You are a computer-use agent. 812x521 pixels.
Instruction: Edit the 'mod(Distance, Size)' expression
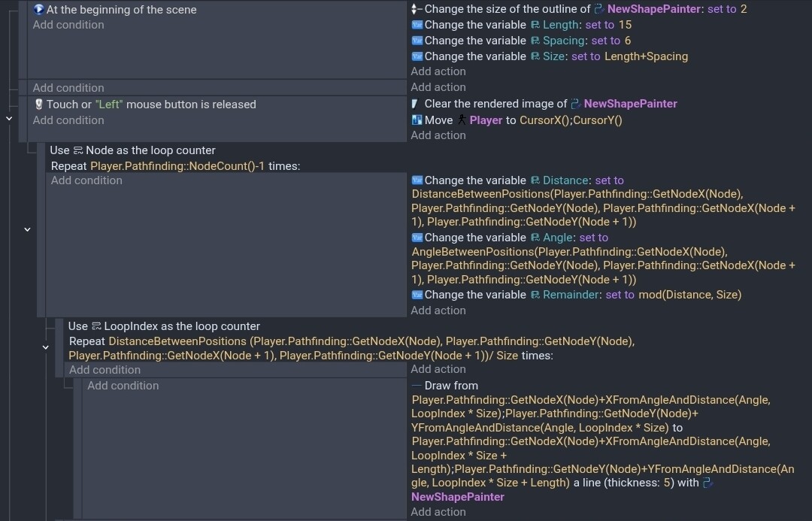(689, 295)
